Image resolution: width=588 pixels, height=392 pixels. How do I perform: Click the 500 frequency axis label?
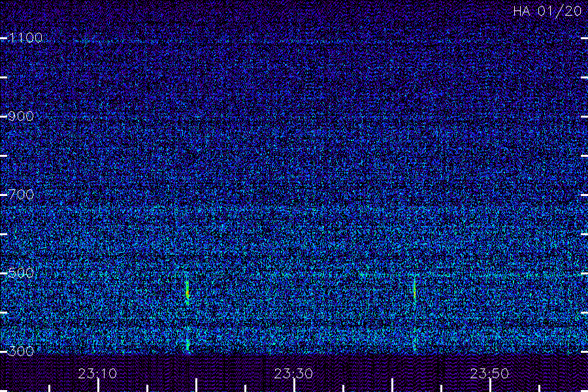click(x=21, y=272)
